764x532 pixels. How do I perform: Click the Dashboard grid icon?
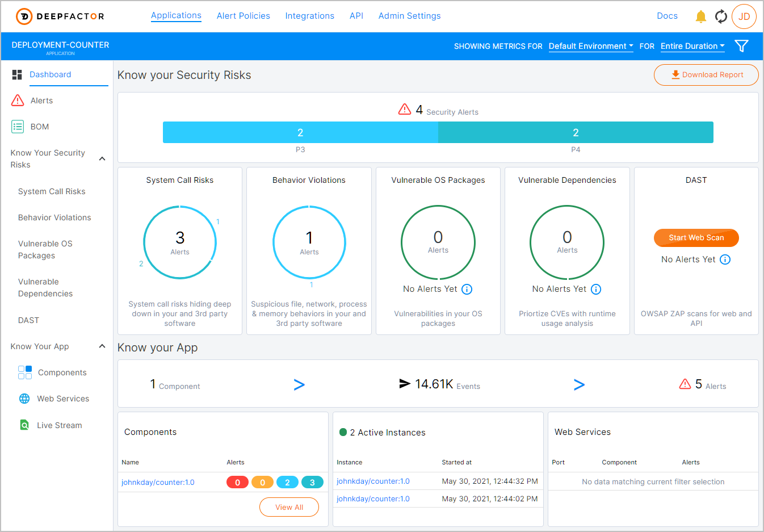point(17,74)
